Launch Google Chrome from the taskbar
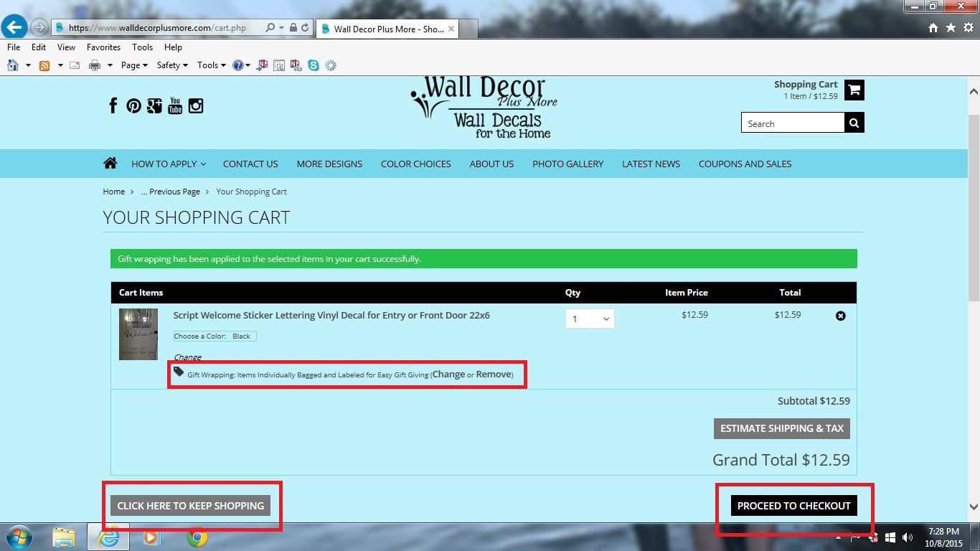Viewport: 980px width, 551px height. pos(197,537)
